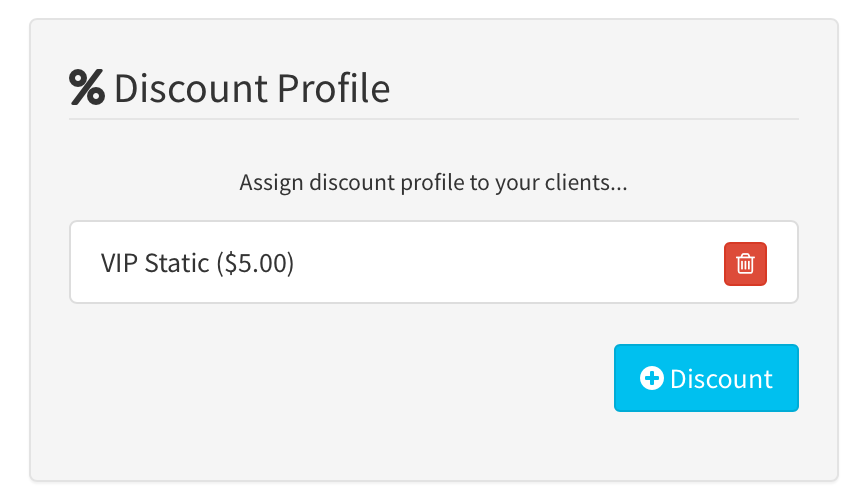Image resolution: width=858 pixels, height=504 pixels.
Task: Click the blue Discount button
Action: point(706,378)
